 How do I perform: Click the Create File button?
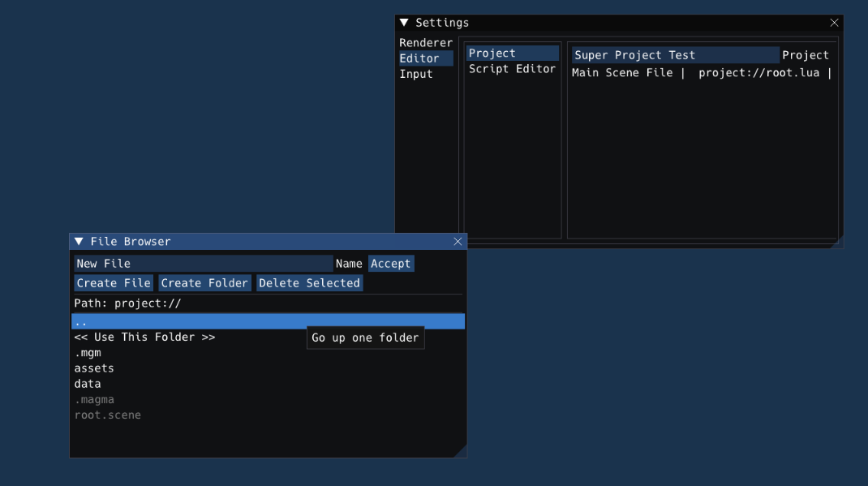(114, 283)
